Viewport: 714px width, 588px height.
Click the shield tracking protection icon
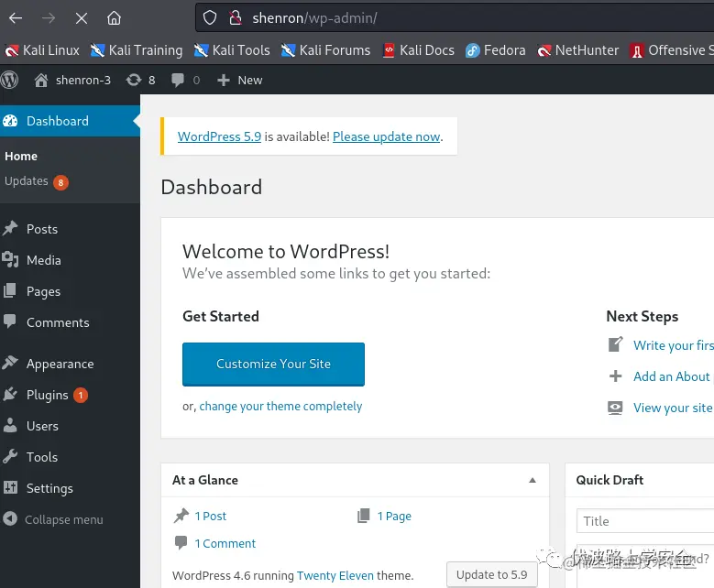[210, 18]
